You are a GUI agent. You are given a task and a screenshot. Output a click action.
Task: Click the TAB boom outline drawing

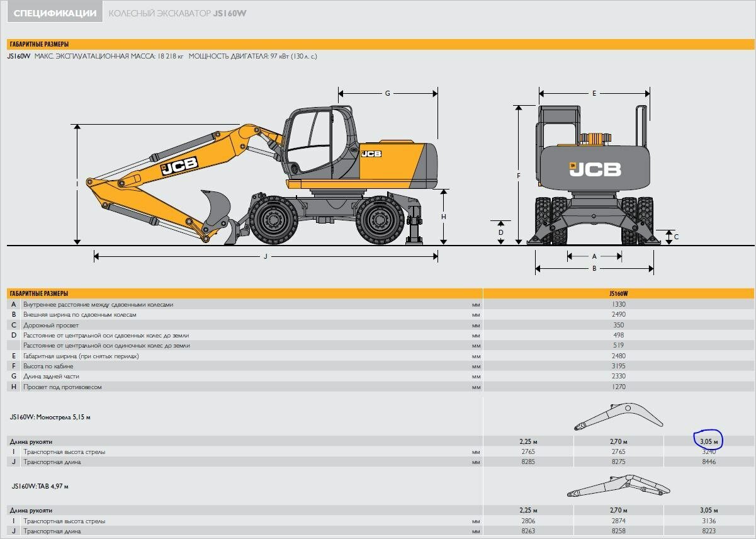point(618,486)
